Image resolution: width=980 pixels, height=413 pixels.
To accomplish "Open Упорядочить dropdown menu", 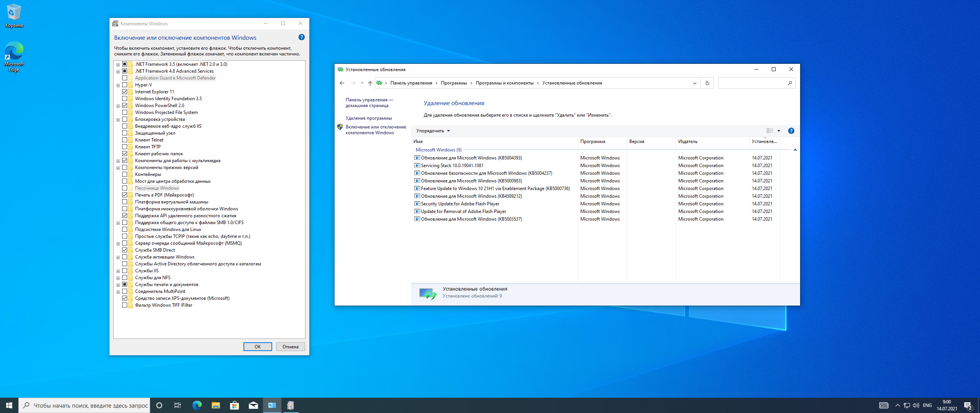I will point(433,131).
